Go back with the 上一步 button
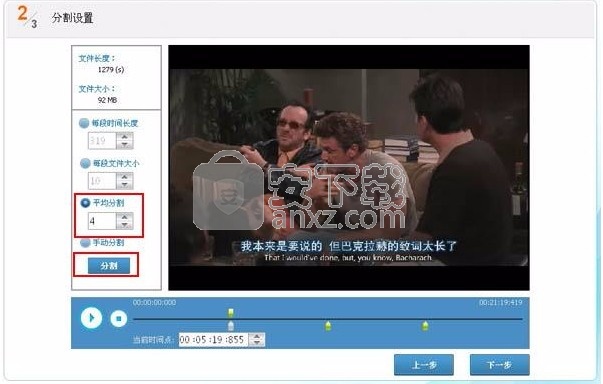 [x=424, y=365]
